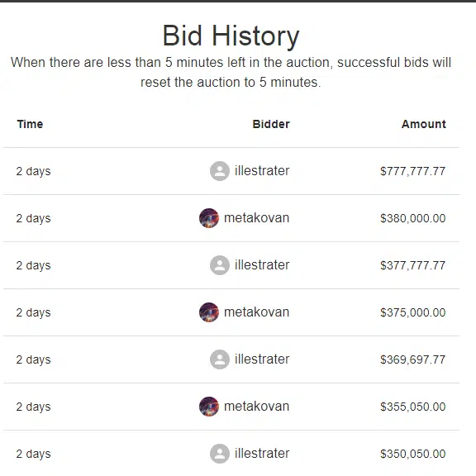Open illestrater name on $377,777.77 row
This screenshot has width=476, height=476.
(262, 265)
